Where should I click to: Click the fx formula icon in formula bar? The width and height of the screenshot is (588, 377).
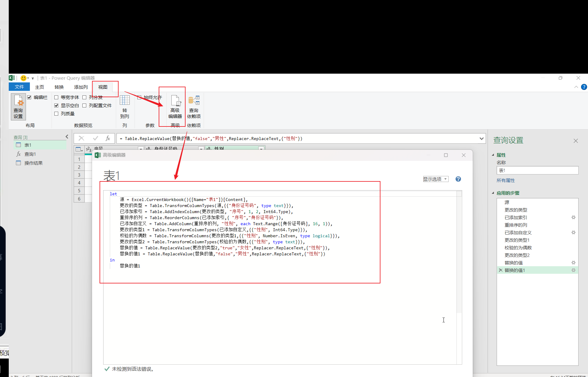[108, 138]
